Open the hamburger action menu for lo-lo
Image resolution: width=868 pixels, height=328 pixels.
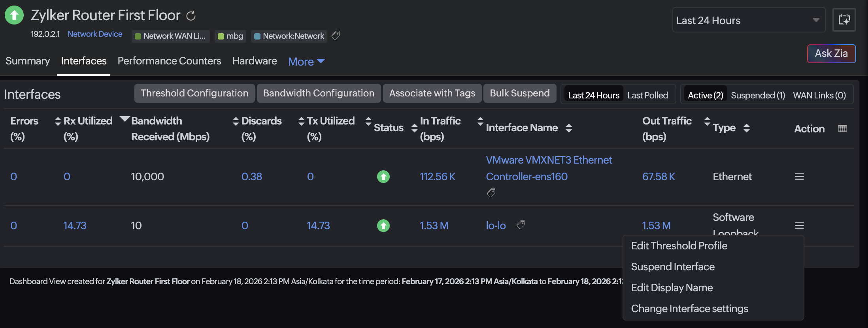coord(799,226)
